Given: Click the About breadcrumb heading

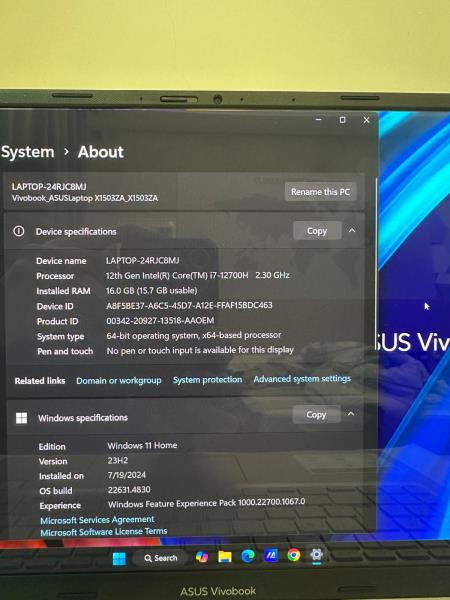Looking at the screenshot, I should click(101, 152).
